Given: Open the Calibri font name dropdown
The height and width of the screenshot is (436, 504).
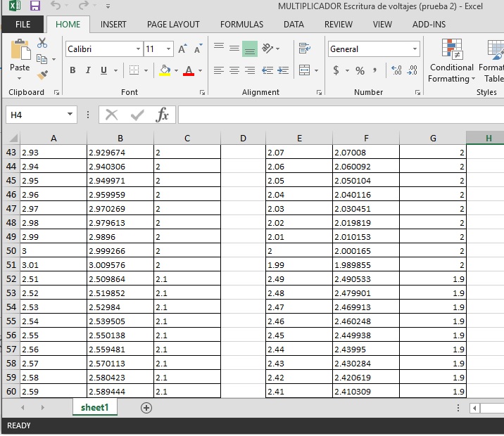Looking at the screenshot, I should pos(138,49).
